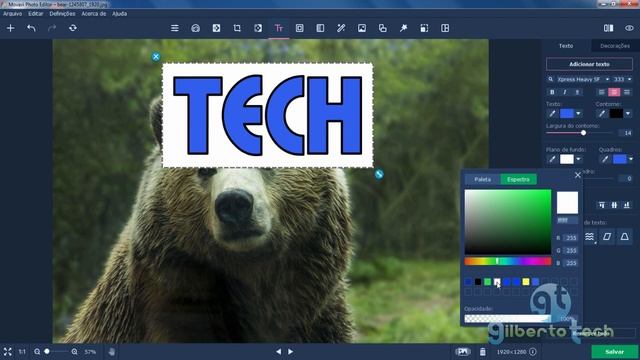Toggle before/after comparison view
This screenshot has width=640, height=360.
[609, 28]
